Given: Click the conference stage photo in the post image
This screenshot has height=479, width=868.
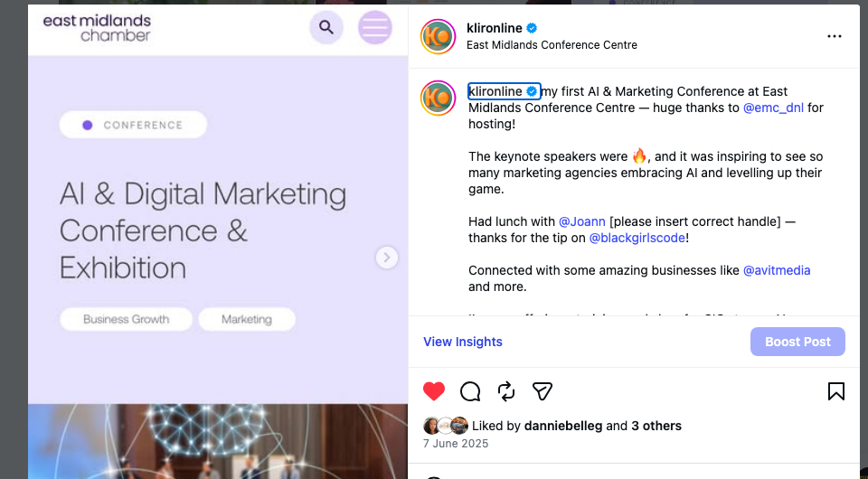Looking at the screenshot, I should point(218,441).
